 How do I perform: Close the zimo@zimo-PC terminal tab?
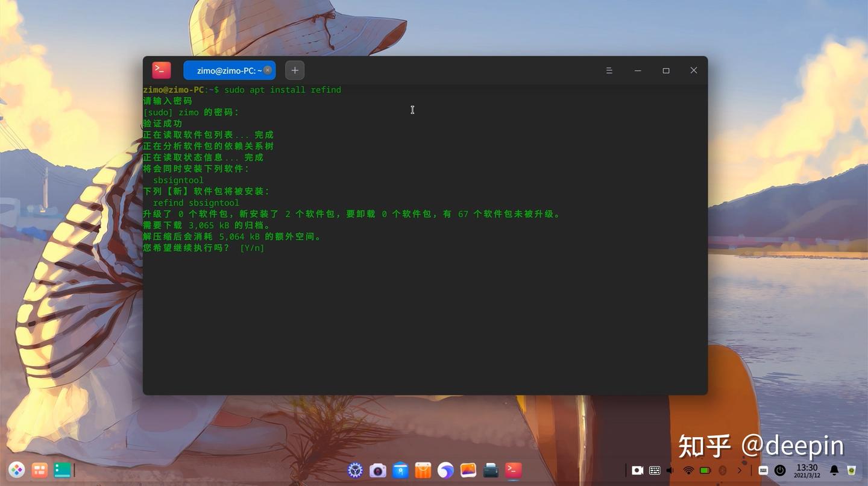click(268, 71)
